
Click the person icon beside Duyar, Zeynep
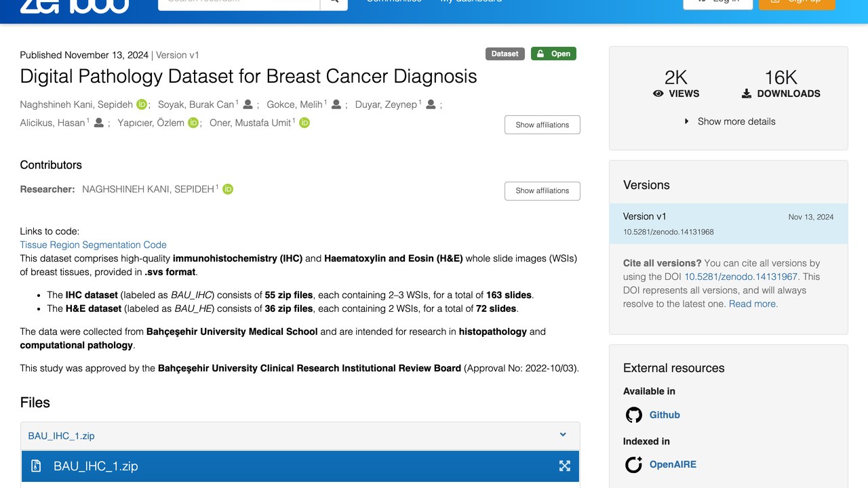[431, 104]
